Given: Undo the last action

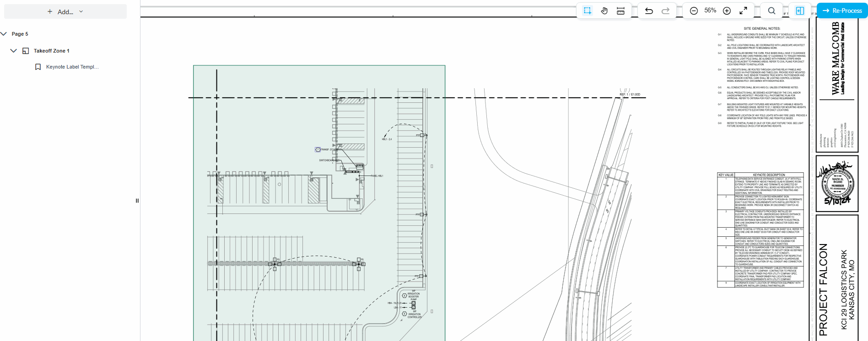Looking at the screenshot, I should [649, 11].
